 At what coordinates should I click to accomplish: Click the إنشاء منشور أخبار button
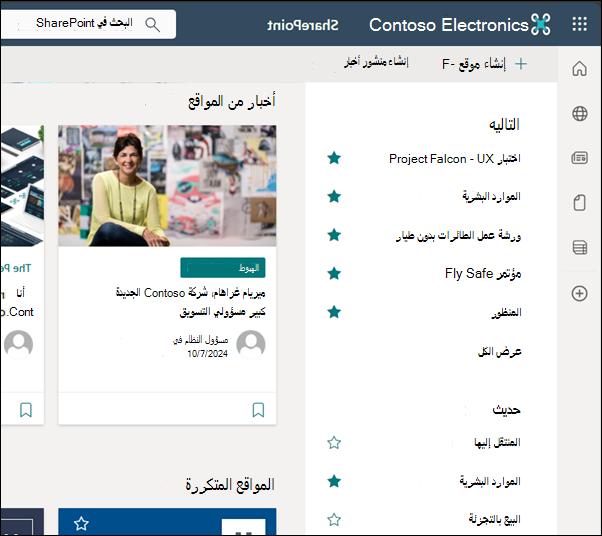pyautogui.click(x=376, y=61)
